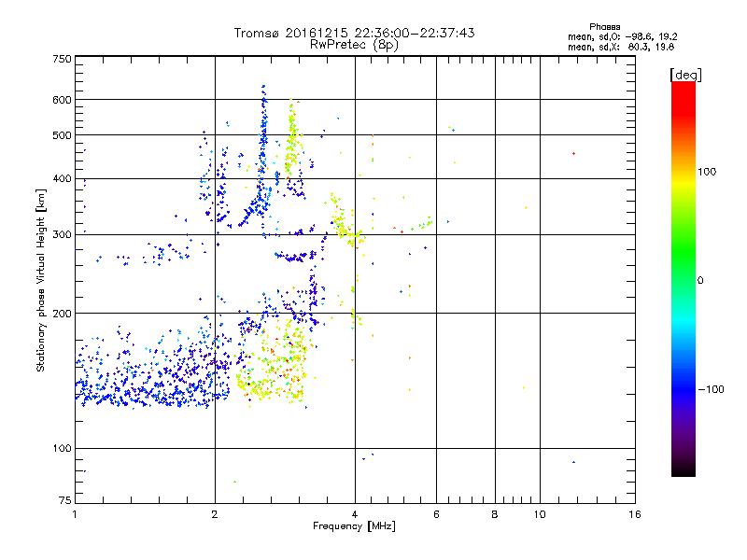This screenshot has width=747, height=560.
Task: Click the lone blue point below 100 km near 12 MHz
Action: (x=573, y=462)
